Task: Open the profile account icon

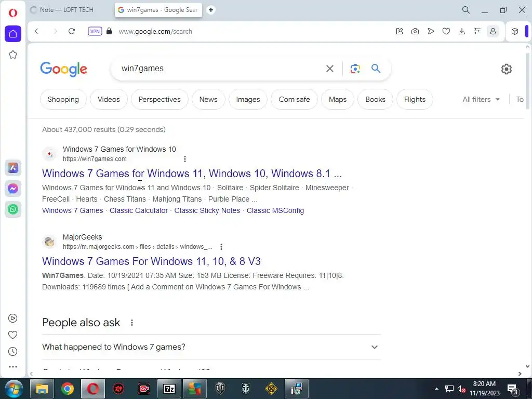Action: click(493, 31)
